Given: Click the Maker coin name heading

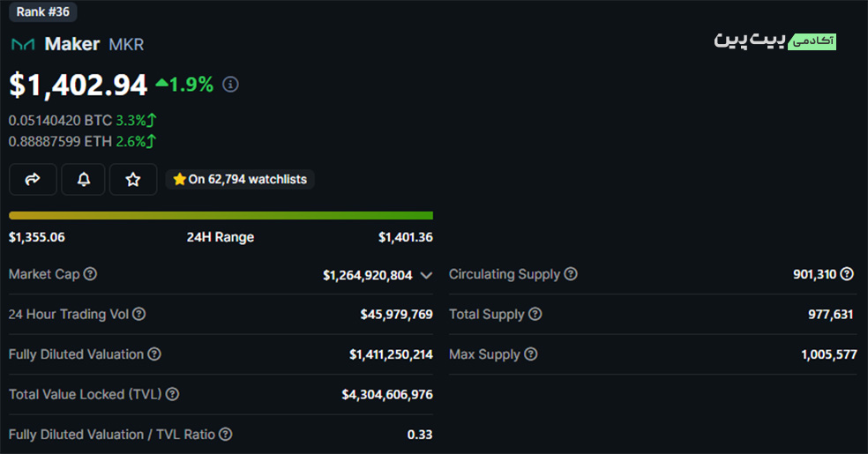Looking at the screenshot, I should pos(72,44).
